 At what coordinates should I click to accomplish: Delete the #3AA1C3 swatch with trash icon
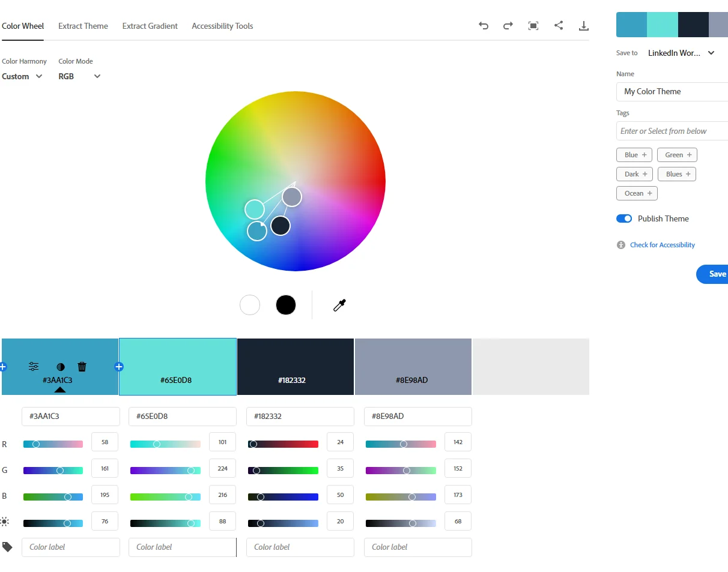[x=82, y=367]
